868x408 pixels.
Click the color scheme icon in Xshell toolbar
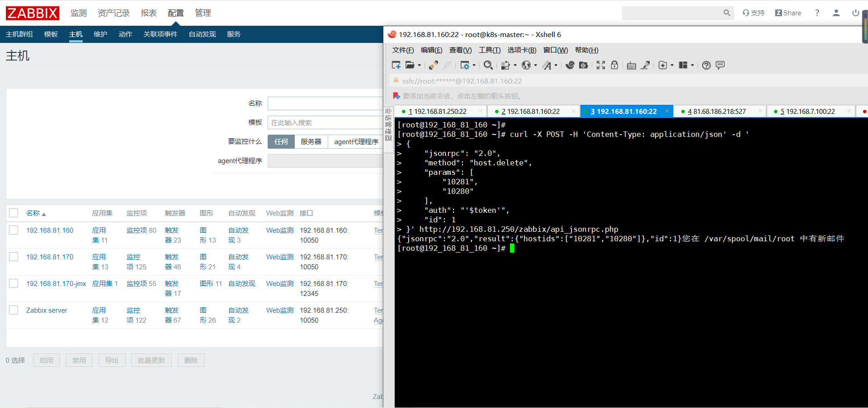coord(505,65)
